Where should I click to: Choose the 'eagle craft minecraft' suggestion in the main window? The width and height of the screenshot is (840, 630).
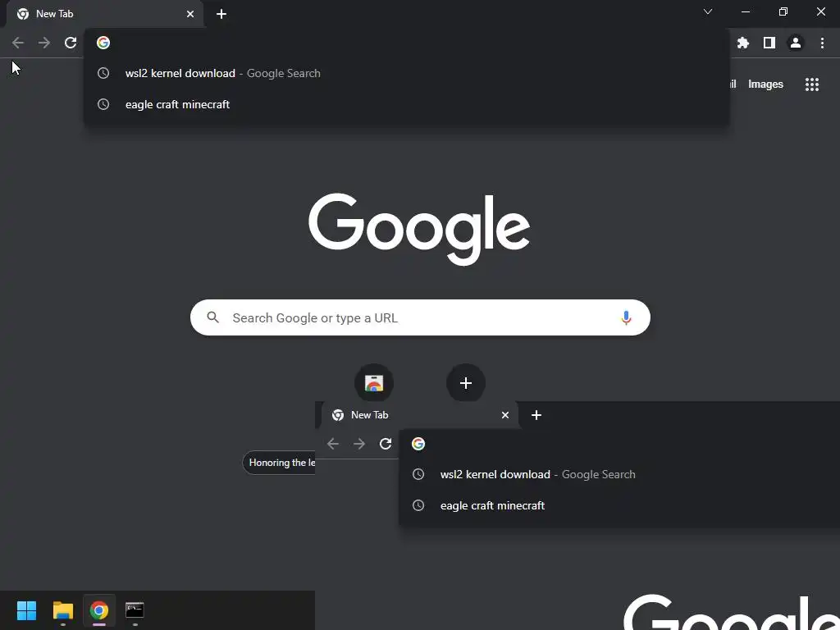[407, 104]
